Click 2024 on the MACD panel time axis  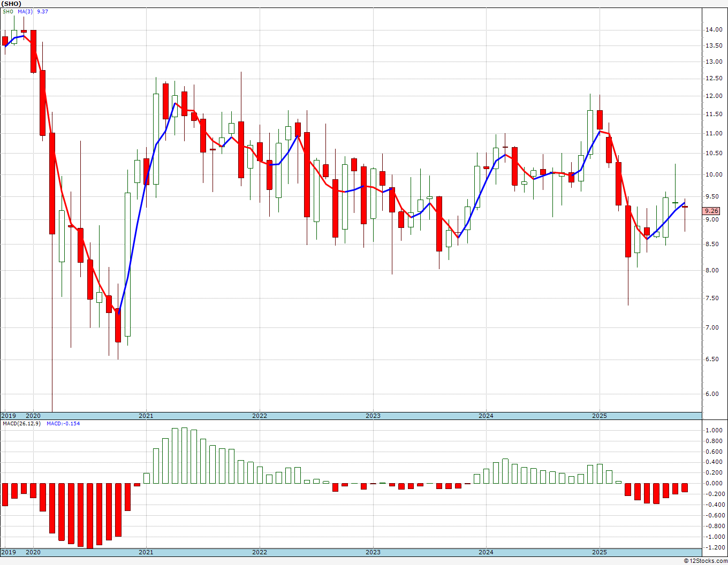[486, 552]
